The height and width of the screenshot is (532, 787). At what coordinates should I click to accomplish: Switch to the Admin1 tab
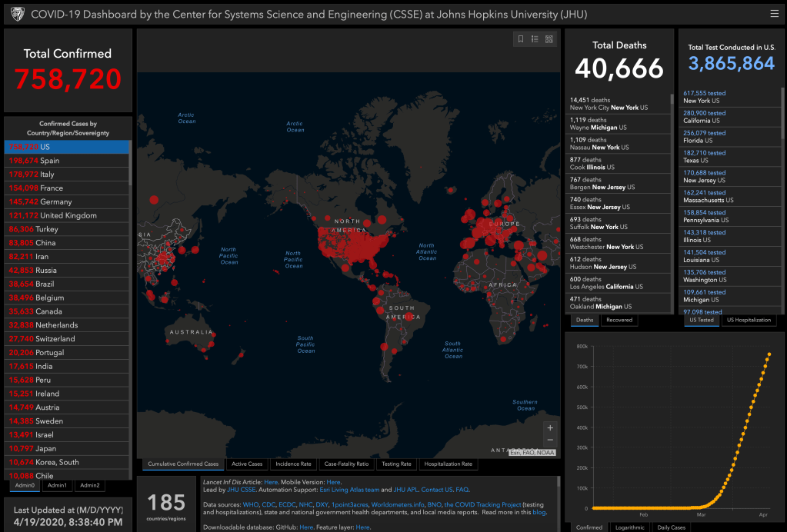(x=58, y=485)
